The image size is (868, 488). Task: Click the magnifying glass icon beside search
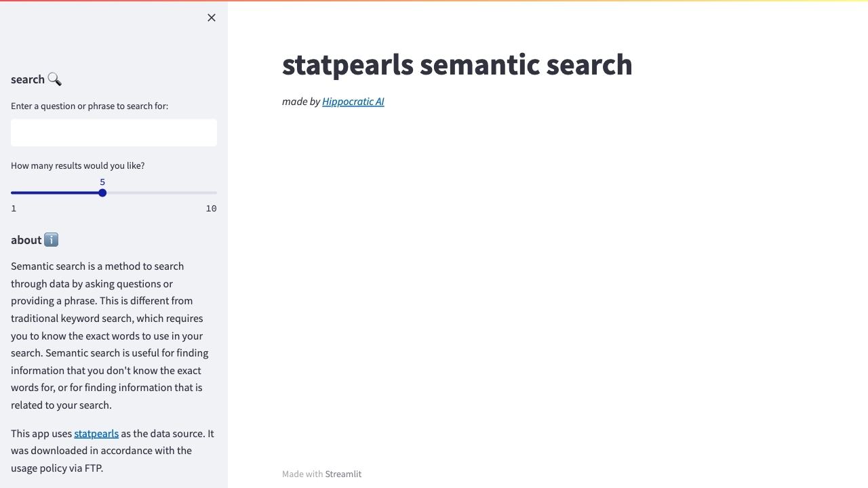54,79
